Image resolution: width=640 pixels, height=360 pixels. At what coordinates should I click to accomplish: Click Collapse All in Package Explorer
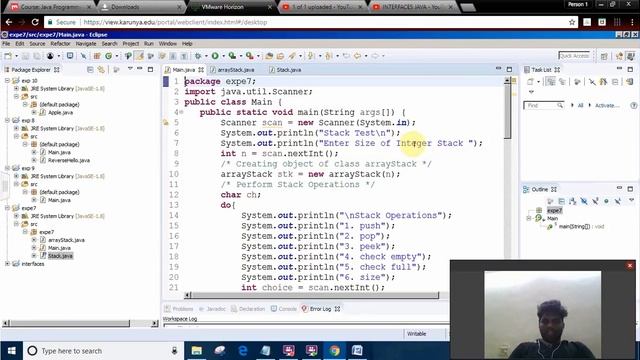(90, 70)
